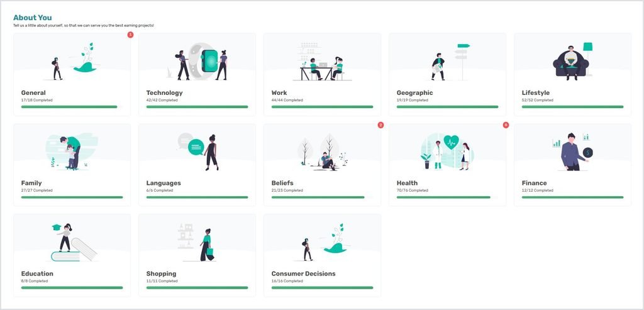Select the Education category title
Screen dimensions: 644x310
click(37, 274)
